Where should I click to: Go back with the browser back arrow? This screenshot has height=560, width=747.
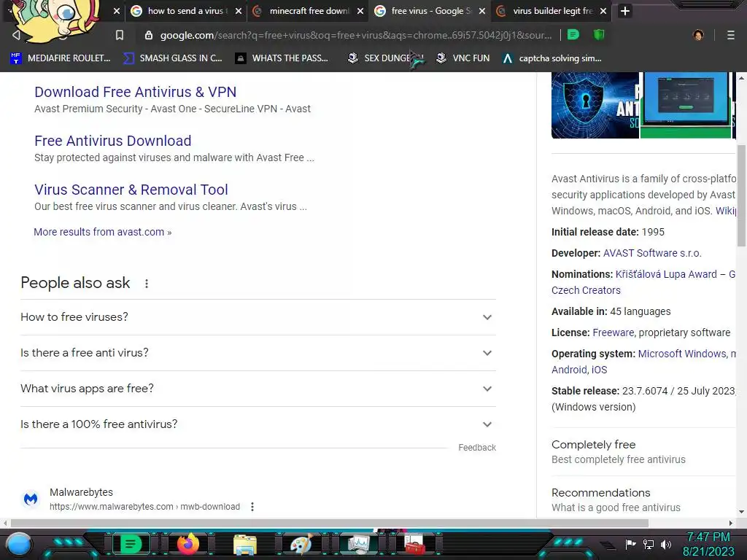[x=16, y=35]
